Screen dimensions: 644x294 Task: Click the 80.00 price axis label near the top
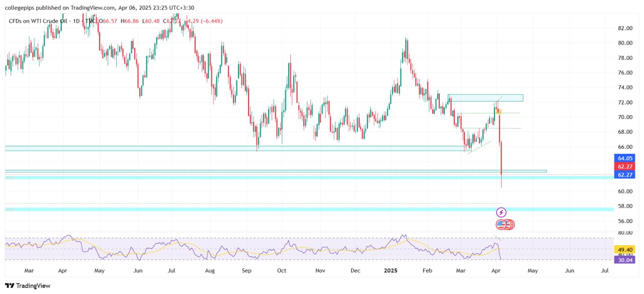(626, 43)
